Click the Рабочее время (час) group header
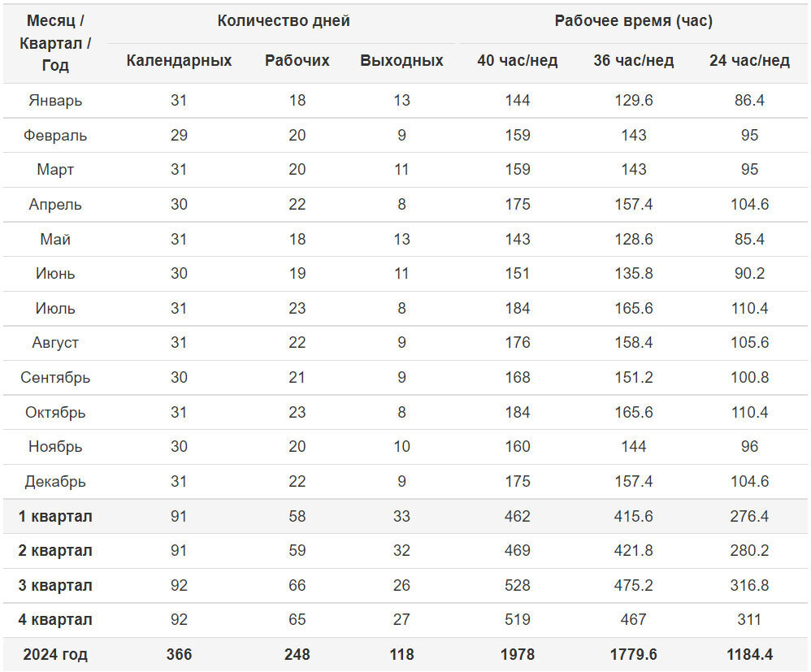Image resolution: width=811 pixels, height=672 pixels. tap(634, 20)
